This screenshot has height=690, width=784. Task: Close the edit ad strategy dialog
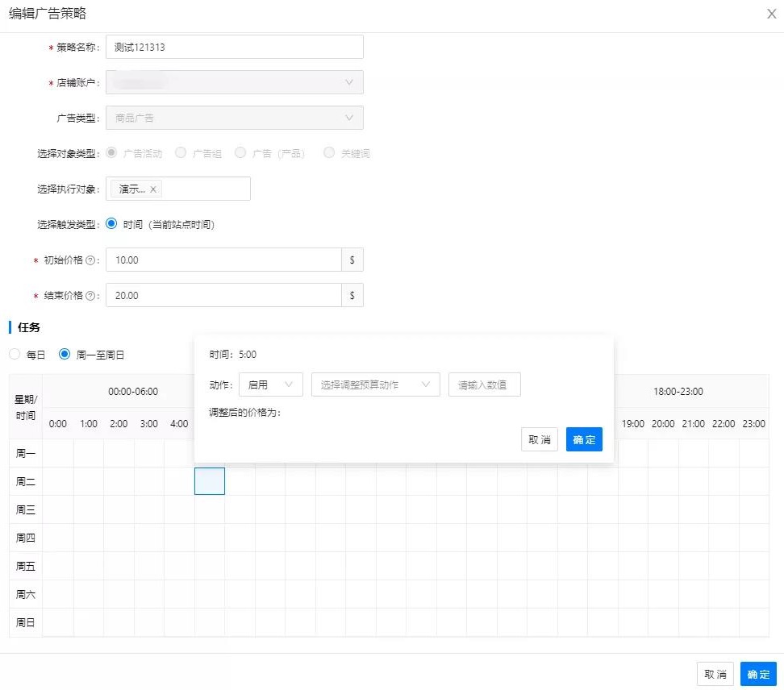771,14
